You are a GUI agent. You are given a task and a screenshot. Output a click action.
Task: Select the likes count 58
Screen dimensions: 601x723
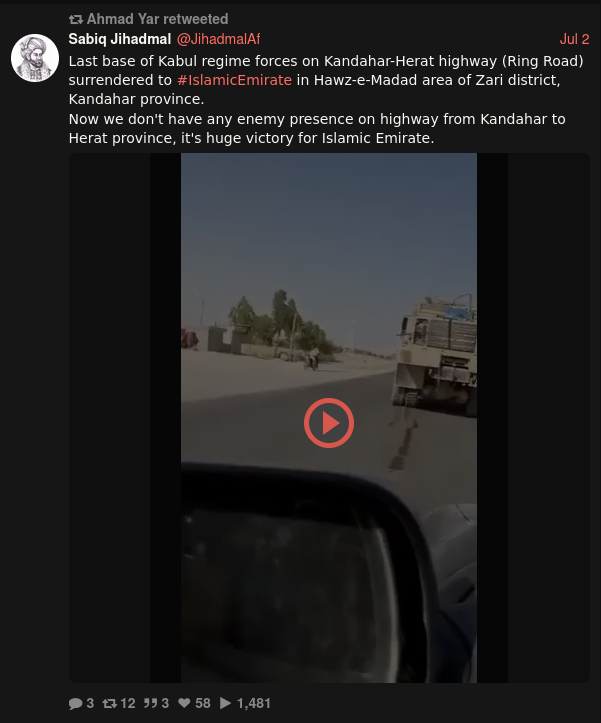coord(202,703)
